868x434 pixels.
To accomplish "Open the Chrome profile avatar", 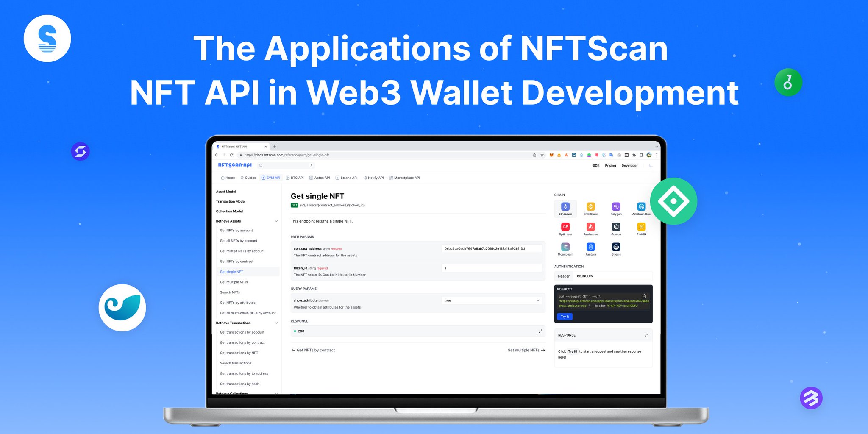I will [649, 155].
